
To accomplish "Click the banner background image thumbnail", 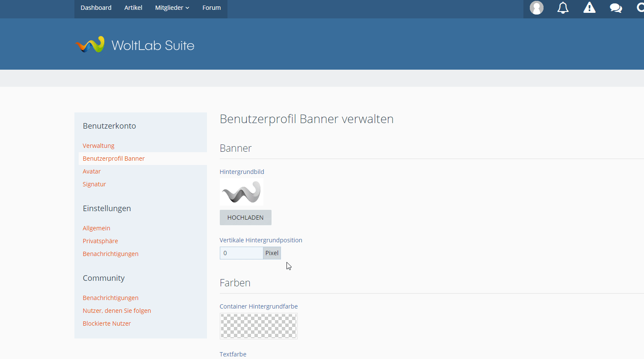I will pos(242,192).
